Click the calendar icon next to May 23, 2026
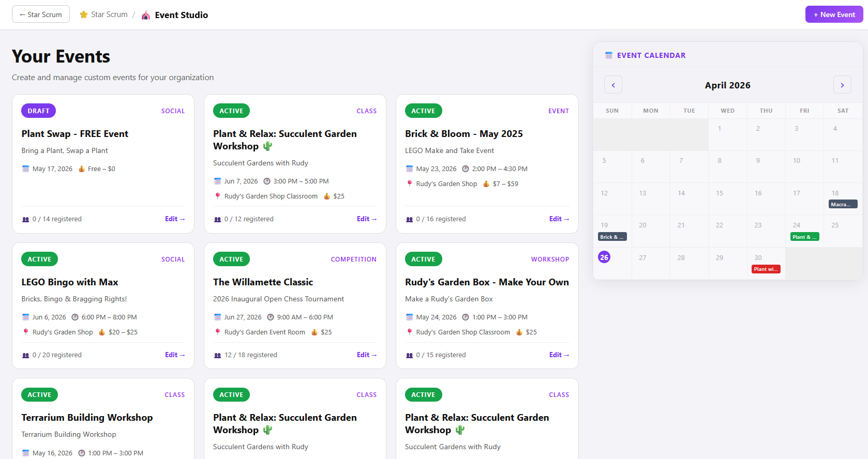This screenshot has height=459, width=868. (x=409, y=169)
